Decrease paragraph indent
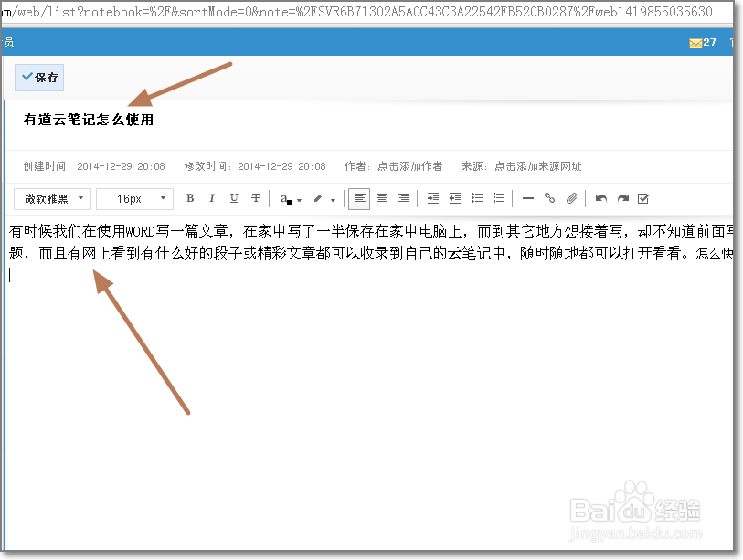 [x=455, y=198]
